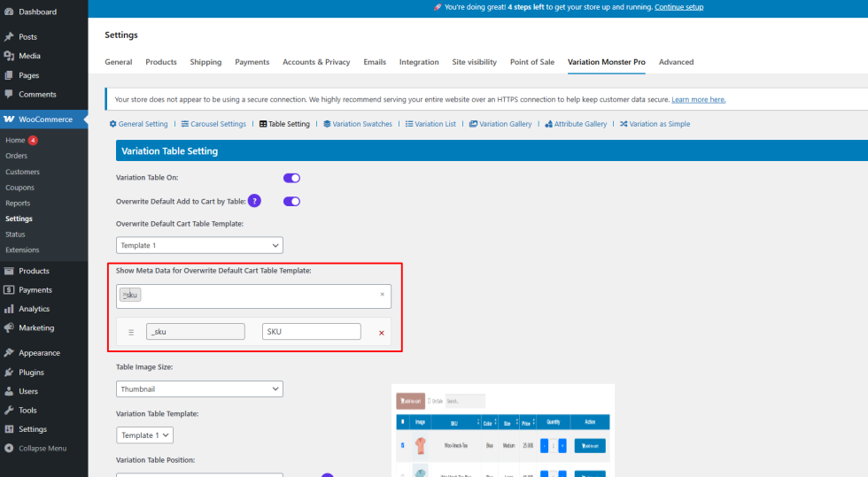The image size is (868, 477).
Task: Open the Integration tab
Action: coord(419,62)
